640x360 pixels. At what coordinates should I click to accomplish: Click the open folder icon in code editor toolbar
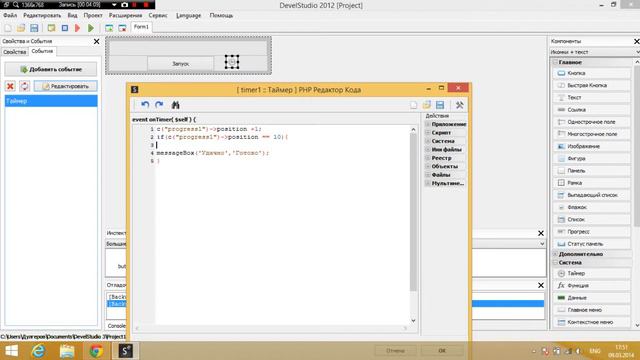point(427,105)
